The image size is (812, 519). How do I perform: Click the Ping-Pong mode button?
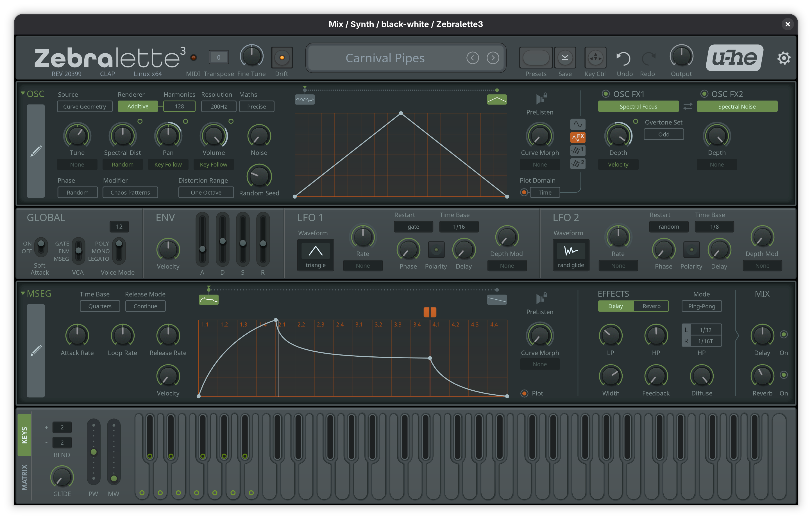pos(701,306)
